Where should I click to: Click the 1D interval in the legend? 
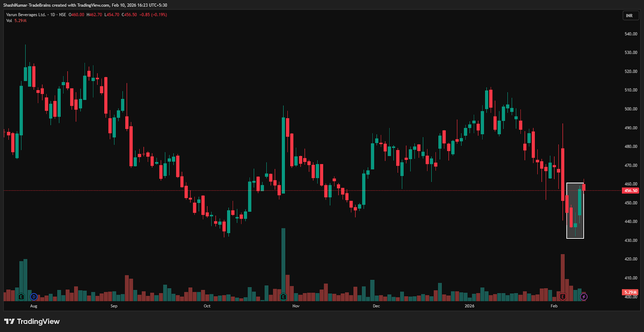click(53, 15)
